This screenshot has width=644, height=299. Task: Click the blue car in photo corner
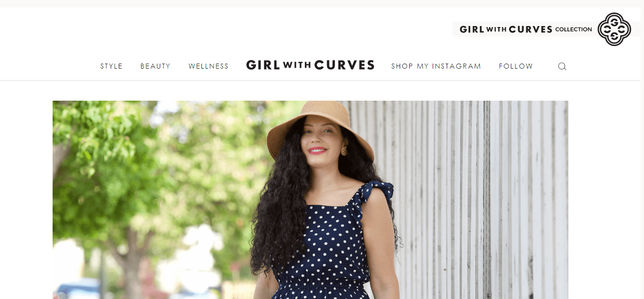click(x=78, y=289)
